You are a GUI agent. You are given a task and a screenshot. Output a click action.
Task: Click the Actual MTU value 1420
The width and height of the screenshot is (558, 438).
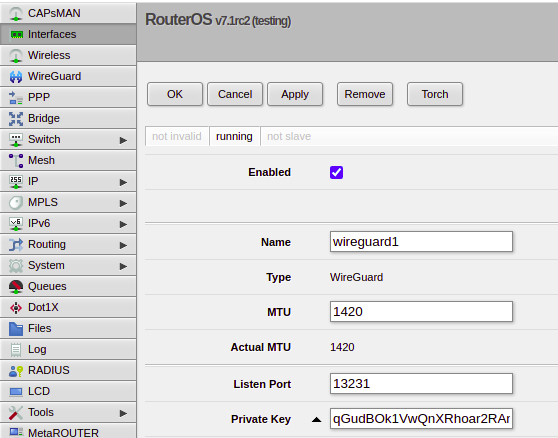[342, 347]
